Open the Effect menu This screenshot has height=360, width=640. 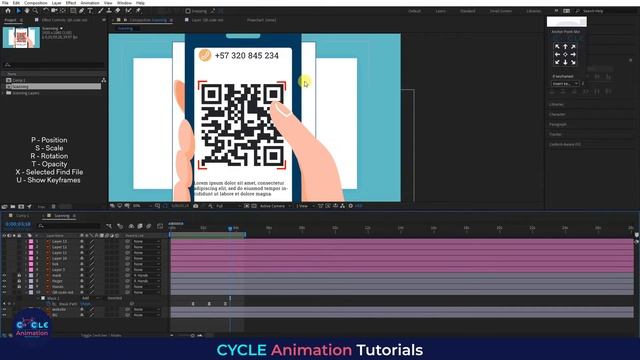tap(71, 3)
